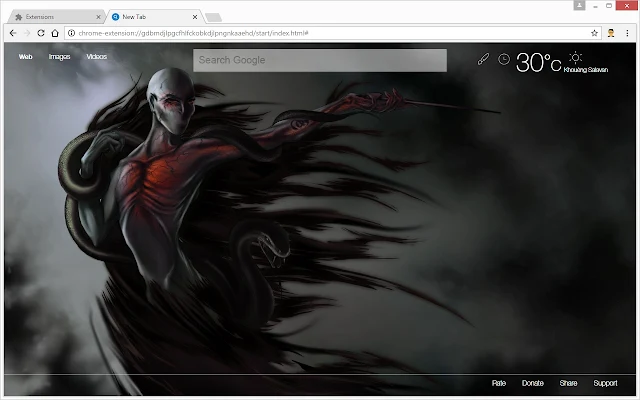640x400 pixels.
Task: Click the paintbrush customize icon
Action: pyautogui.click(x=483, y=59)
